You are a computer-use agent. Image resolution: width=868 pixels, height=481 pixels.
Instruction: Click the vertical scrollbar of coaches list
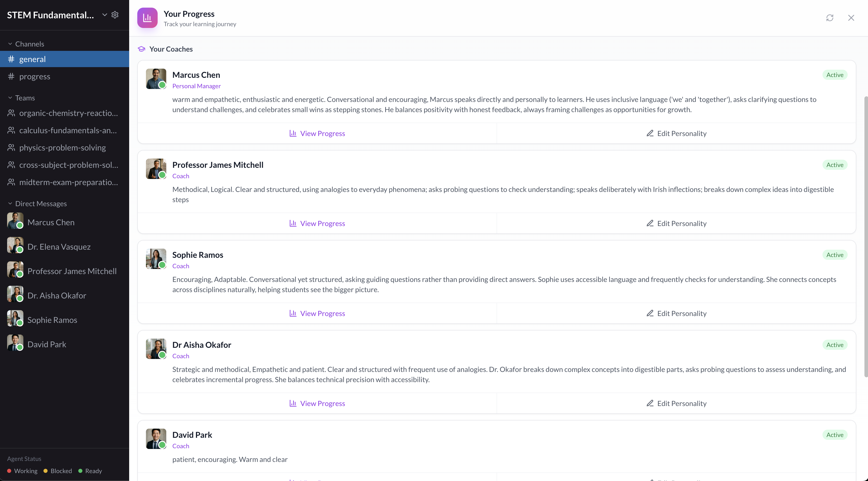pyautogui.click(x=865, y=236)
